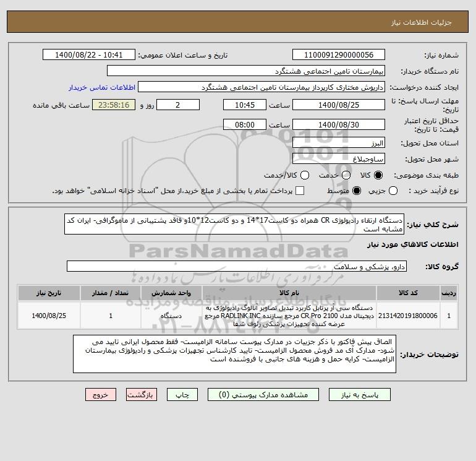The image size is (476, 461).
Task: Click the delivery province field البرز
Action: point(339,143)
